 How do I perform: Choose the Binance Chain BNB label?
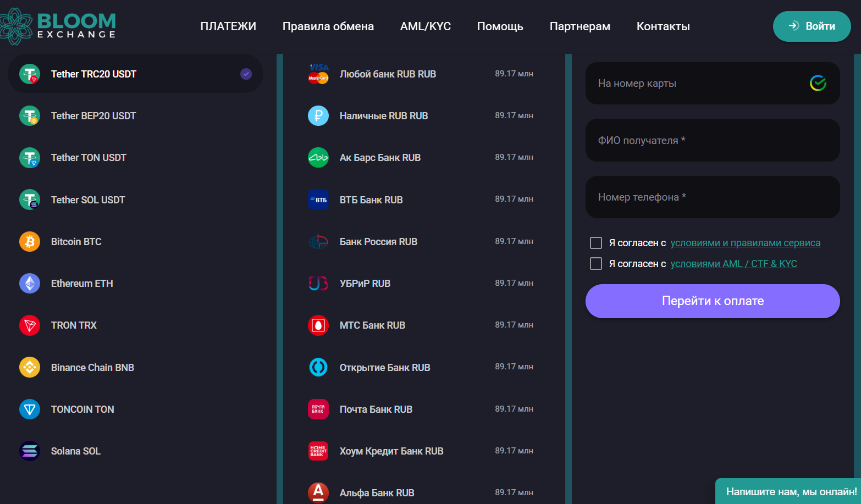point(92,368)
